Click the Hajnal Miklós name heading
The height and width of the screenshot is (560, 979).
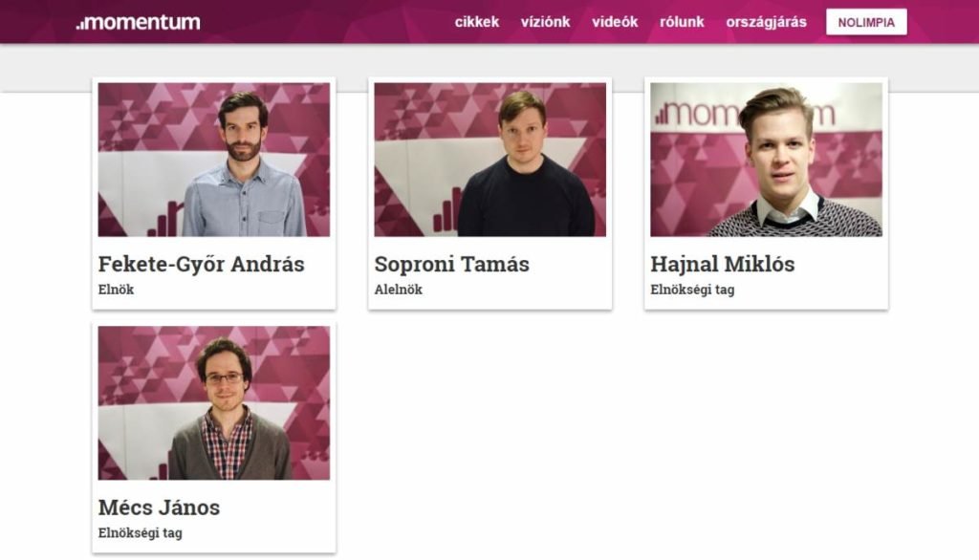723,265
